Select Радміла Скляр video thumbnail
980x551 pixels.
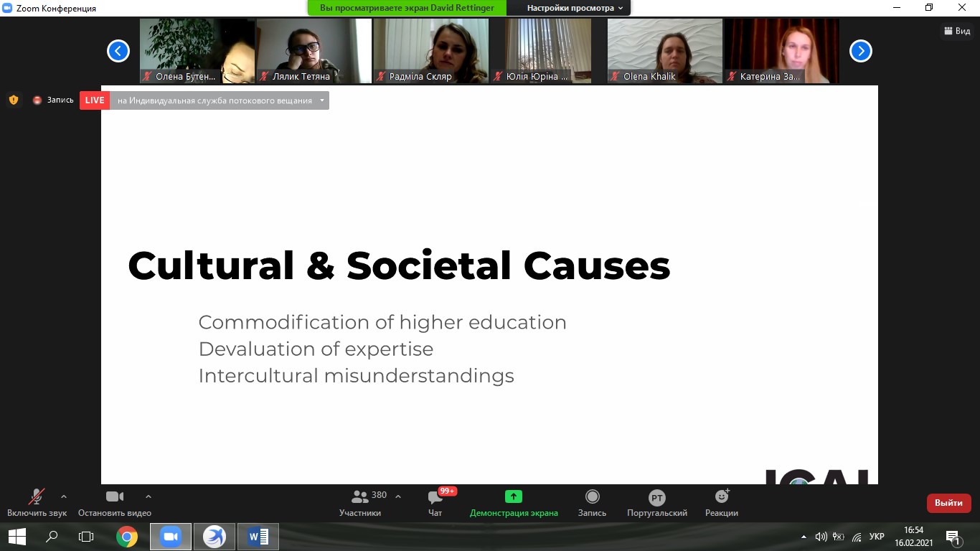point(431,51)
